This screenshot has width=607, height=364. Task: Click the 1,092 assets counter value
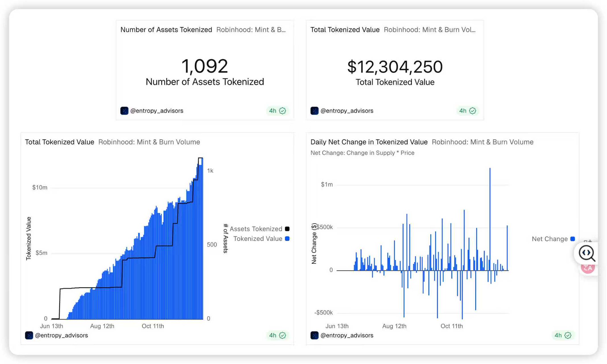[x=205, y=66]
